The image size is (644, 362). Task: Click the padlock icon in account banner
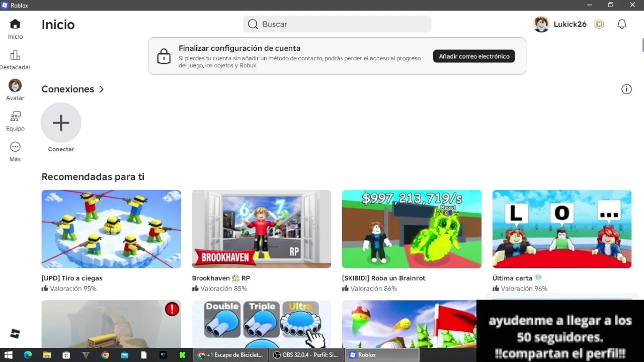164,56
